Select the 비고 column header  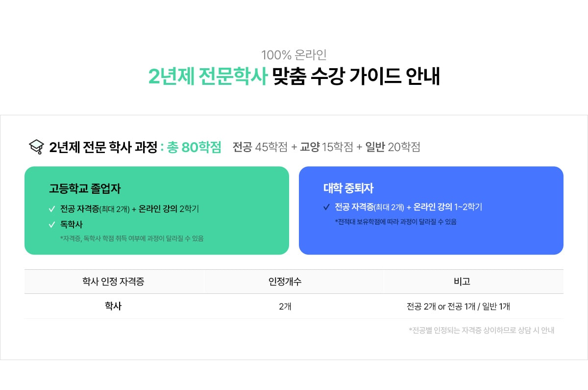462,282
